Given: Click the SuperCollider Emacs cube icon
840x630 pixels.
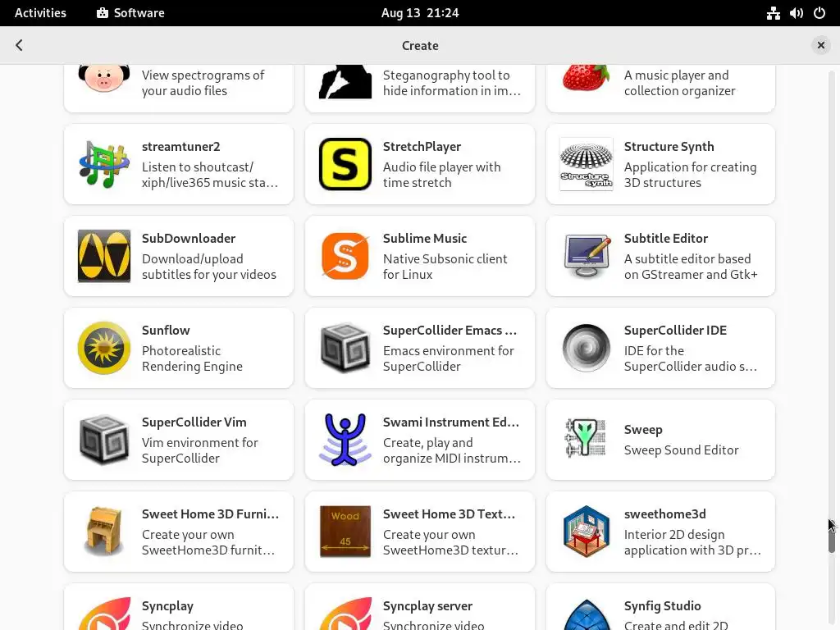Looking at the screenshot, I should pyautogui.click(x=345, y=348).
